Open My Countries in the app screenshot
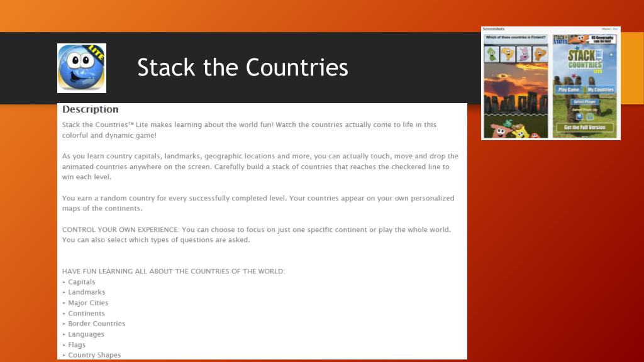The height and width of the screenshot is (362, 644). [x=601, y=89]
